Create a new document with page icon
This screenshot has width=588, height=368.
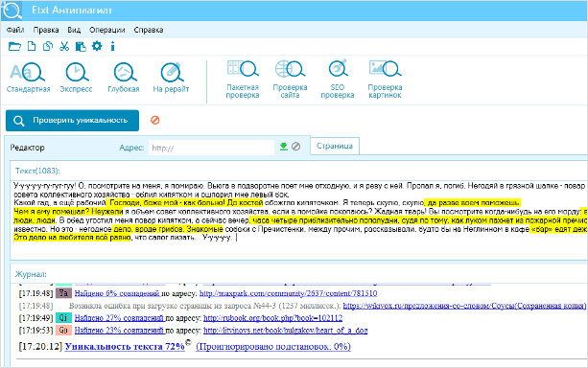[x=32, y=46]
